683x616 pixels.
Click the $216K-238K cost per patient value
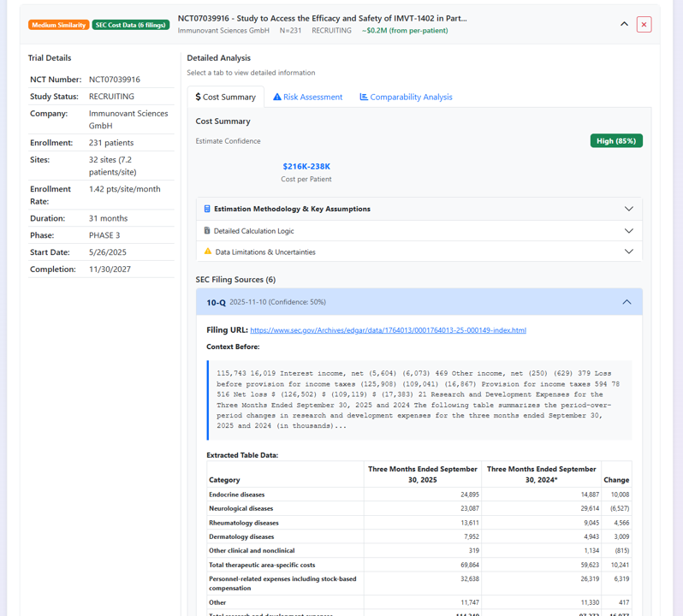click(x=306, y=166)
